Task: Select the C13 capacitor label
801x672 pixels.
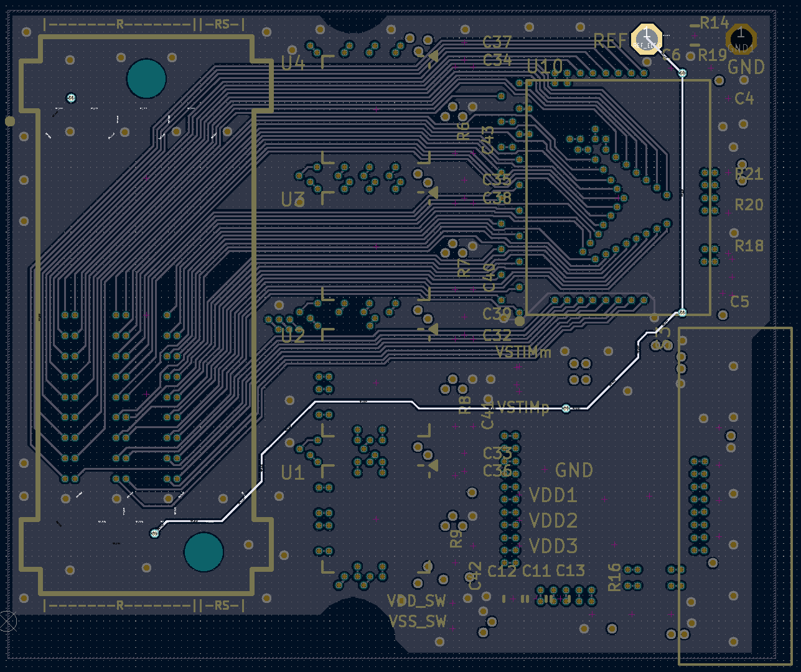Action: tap(570, 571)
